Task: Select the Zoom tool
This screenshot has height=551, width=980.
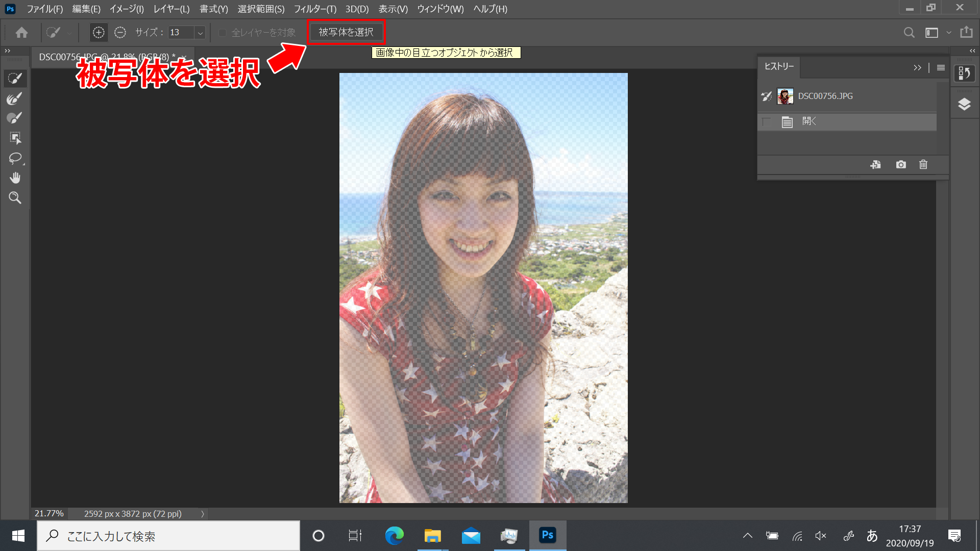Action: (x=15, y=198)
